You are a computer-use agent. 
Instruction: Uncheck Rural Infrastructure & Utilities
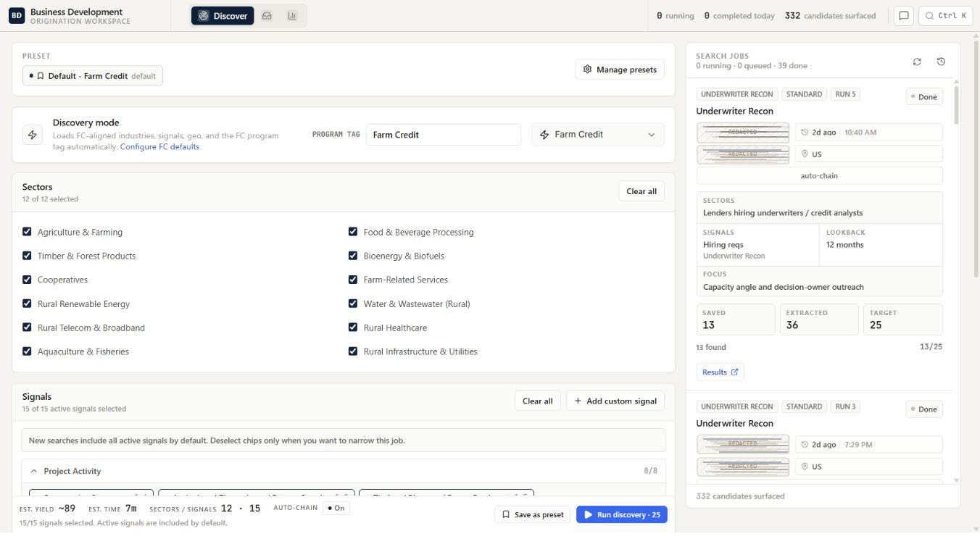pyautogui.click(x=353, y=351)
